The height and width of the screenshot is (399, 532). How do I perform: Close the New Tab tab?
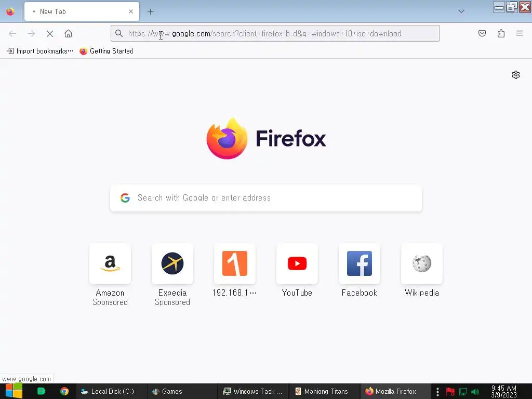tap(130, 11)
